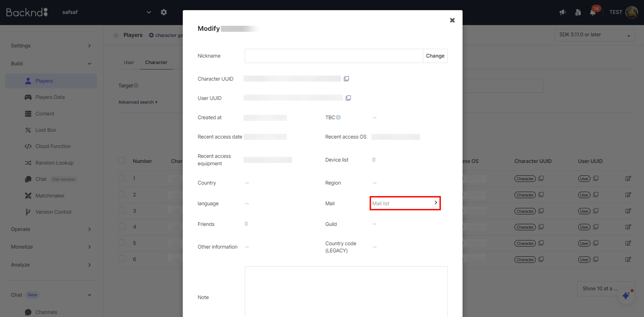
Task: Open Players in sidebar
Action: 51,81
